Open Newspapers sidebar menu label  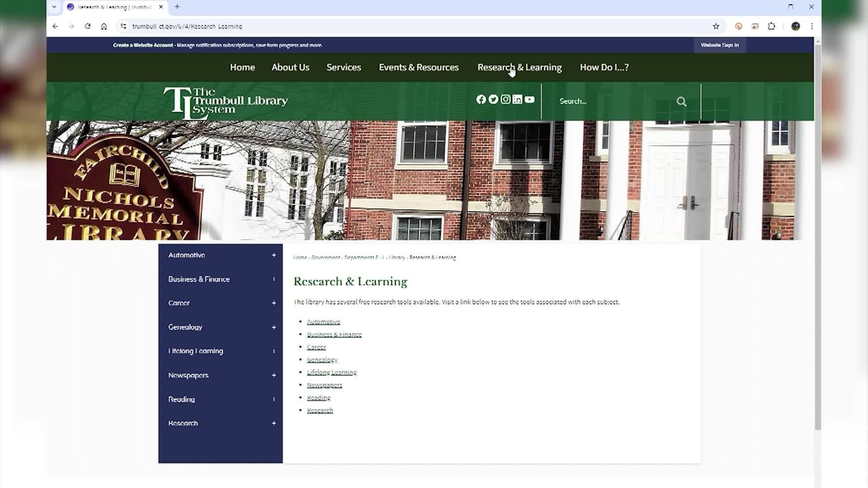click(x=189, y=375)
